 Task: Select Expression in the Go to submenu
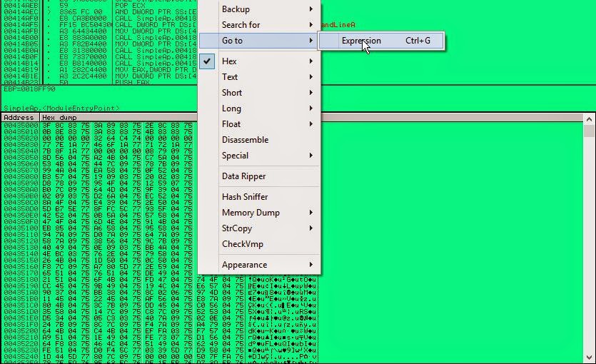click(x=381, y=41)
